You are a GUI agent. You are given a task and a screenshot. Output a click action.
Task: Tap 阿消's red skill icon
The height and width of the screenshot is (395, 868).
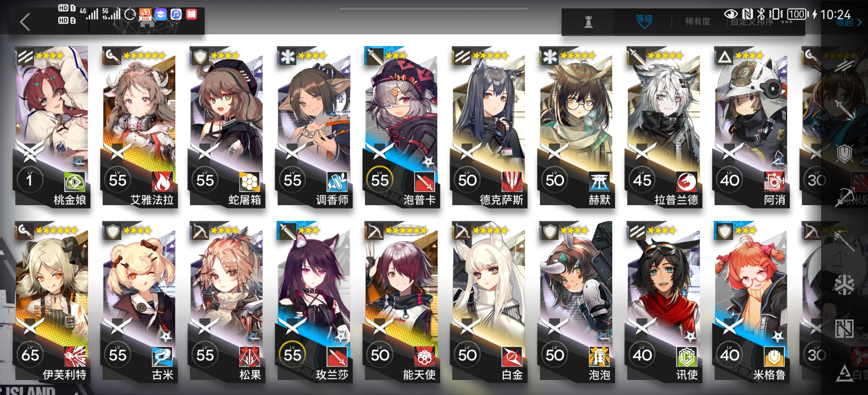click(x=774, y=181)
